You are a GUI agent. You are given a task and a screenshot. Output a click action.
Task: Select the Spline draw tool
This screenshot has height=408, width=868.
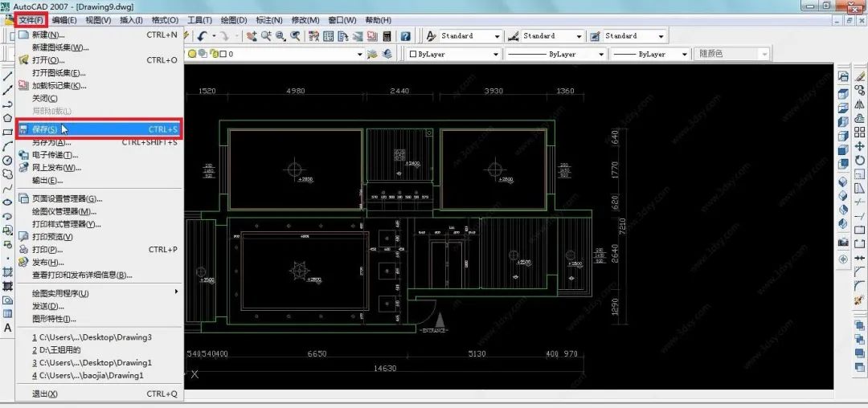point(8,189)
